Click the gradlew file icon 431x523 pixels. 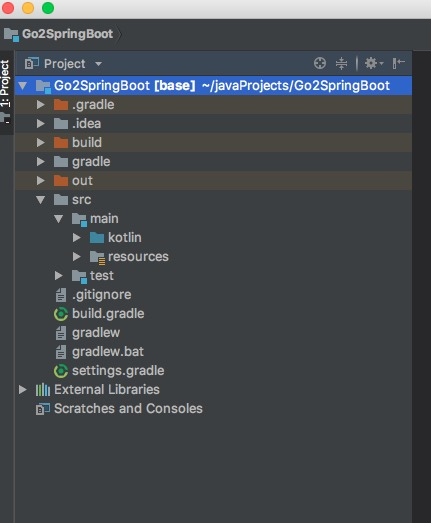coord(61,333)
